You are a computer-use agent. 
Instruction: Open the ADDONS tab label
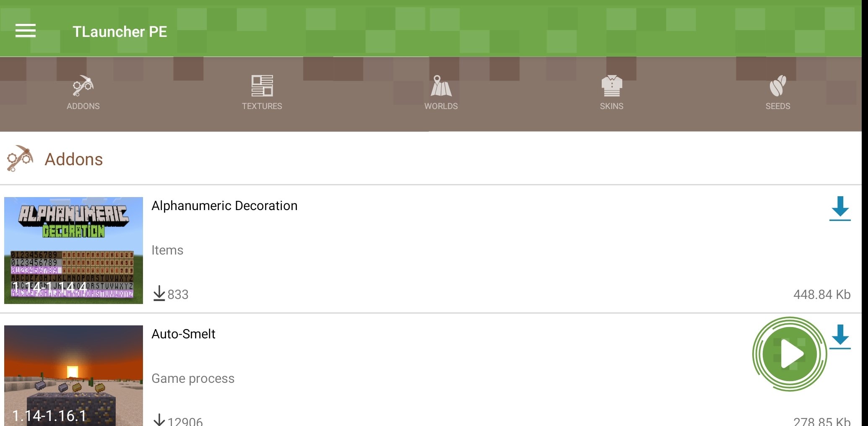click(x=83, y=106)
